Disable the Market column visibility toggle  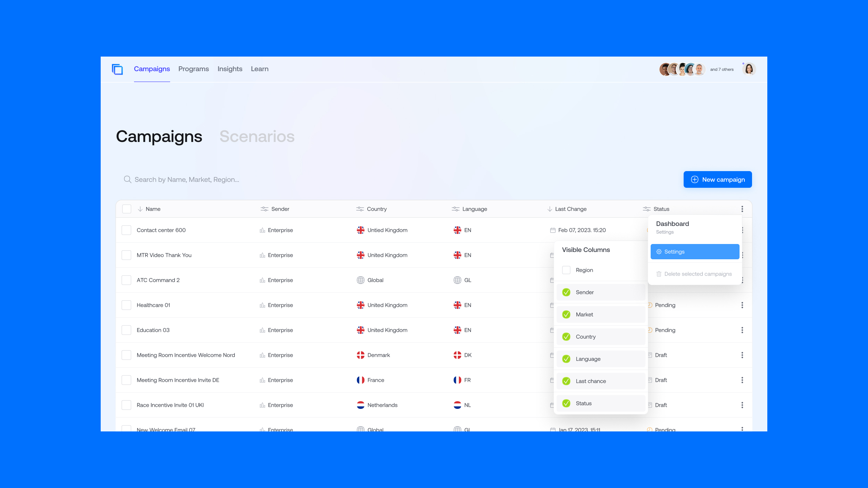(x=566, y=314)
